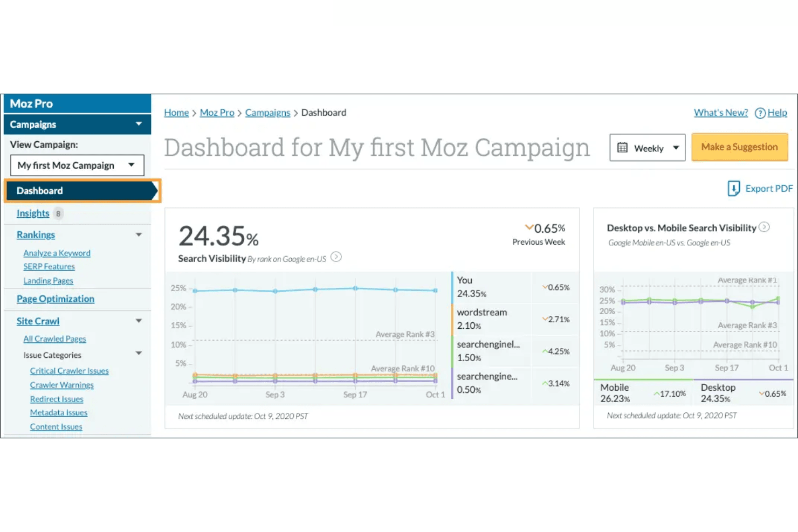Open Metadata Issues link

tap(58, 413)
